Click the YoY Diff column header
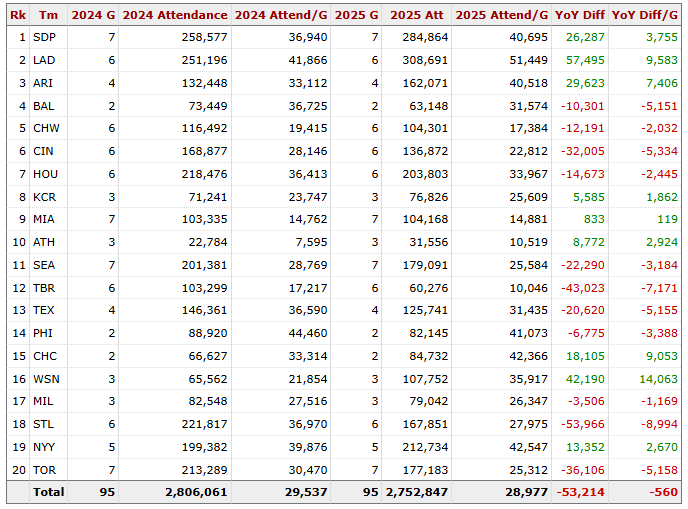688x509 pixels. 580,16
